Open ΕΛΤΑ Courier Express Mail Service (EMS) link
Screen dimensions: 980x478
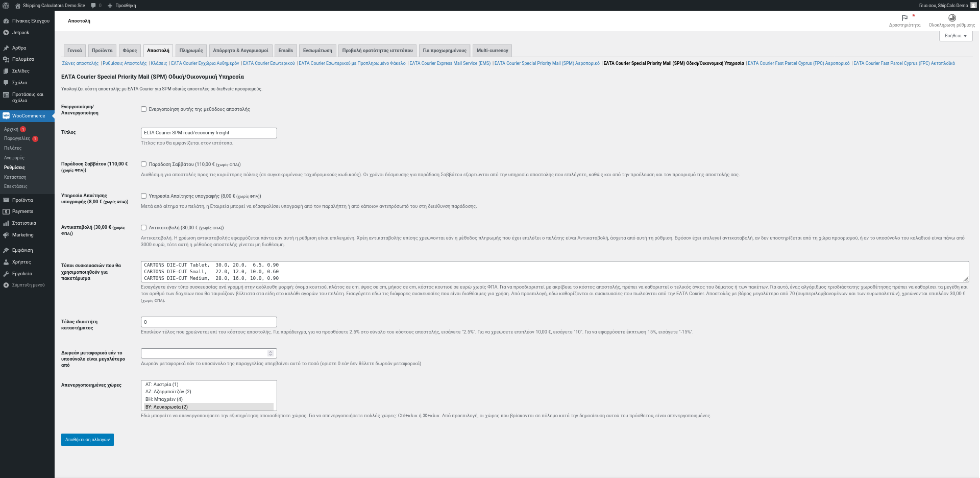[x=450, y=63]
